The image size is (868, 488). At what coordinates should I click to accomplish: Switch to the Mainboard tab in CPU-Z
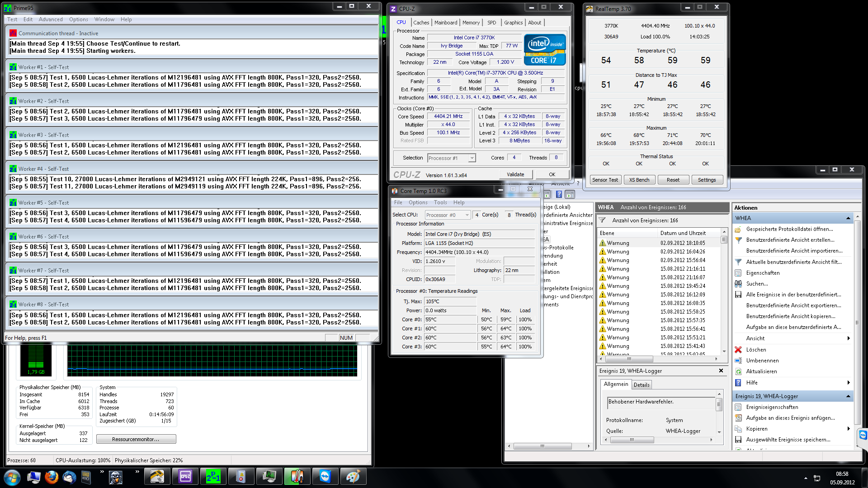[446, 23]
